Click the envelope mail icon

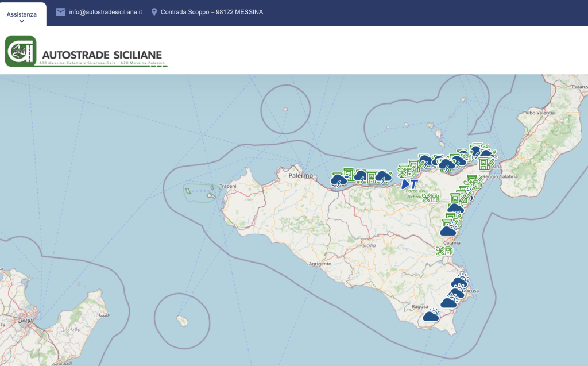(x=60, y=12)
